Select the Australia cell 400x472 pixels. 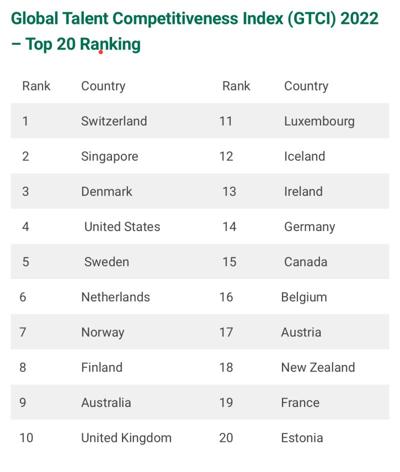pos(106,402)
